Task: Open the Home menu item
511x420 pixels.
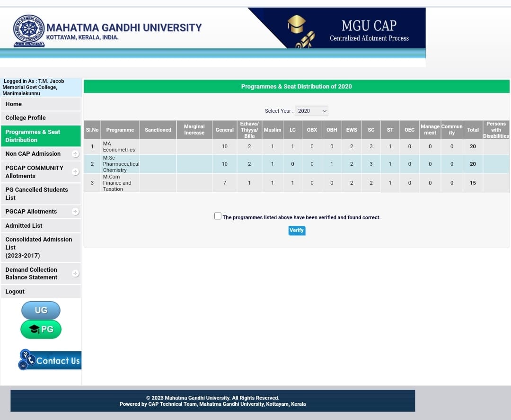Action: [x=41, y=104]
